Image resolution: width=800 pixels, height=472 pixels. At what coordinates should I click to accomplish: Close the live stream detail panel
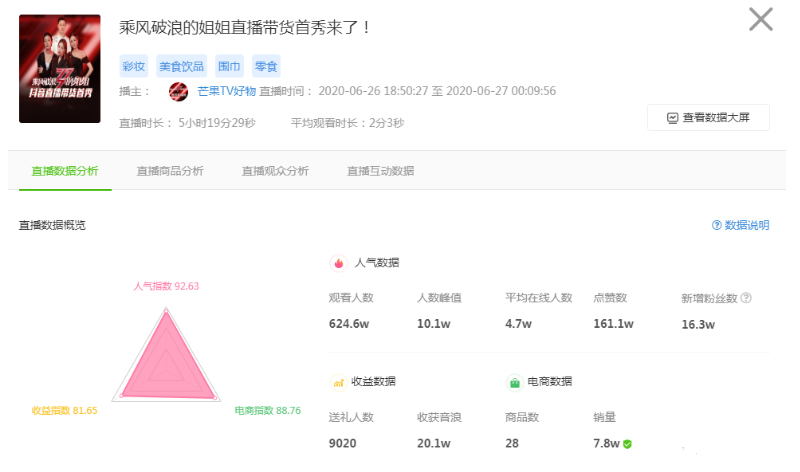[760, 19]
